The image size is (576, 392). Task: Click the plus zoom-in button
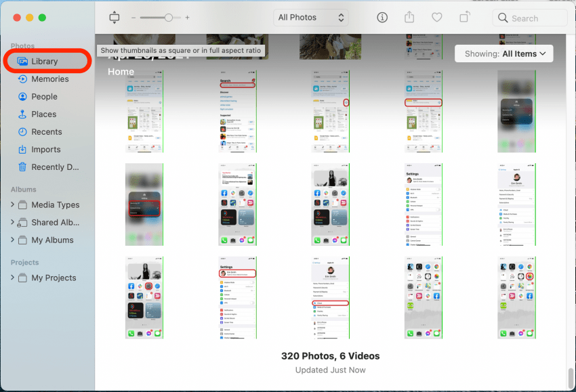coord(187,18)
